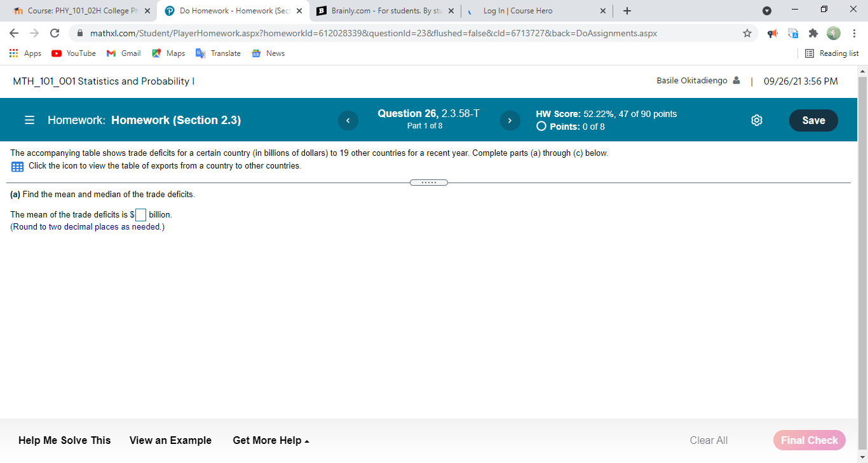
Task: Click the divider expander with dots
Action: click(x=429, y=183)
